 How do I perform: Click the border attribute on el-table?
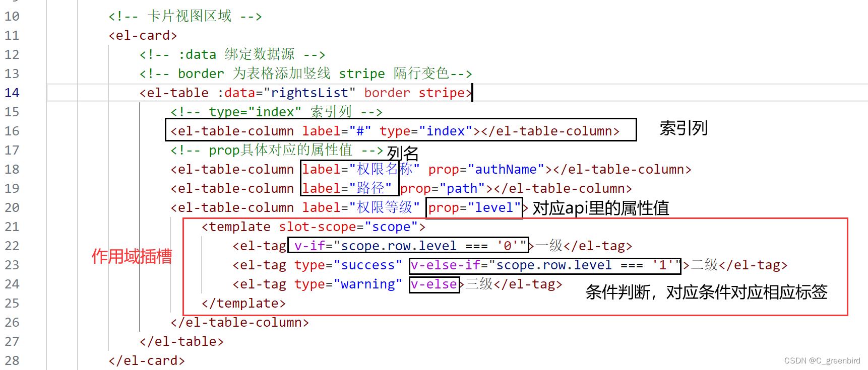click(x=387, y=93)
